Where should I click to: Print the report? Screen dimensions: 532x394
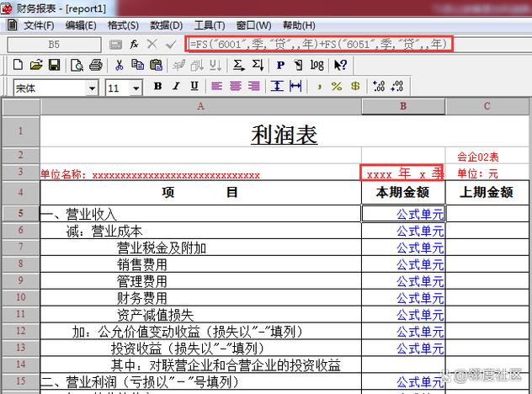coord(96,65)
